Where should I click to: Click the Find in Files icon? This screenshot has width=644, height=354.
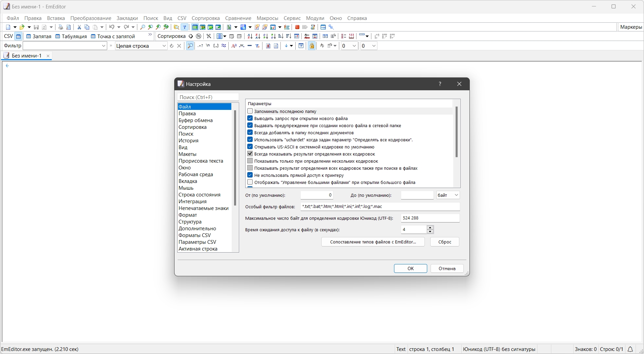click(x=177, y=27)
